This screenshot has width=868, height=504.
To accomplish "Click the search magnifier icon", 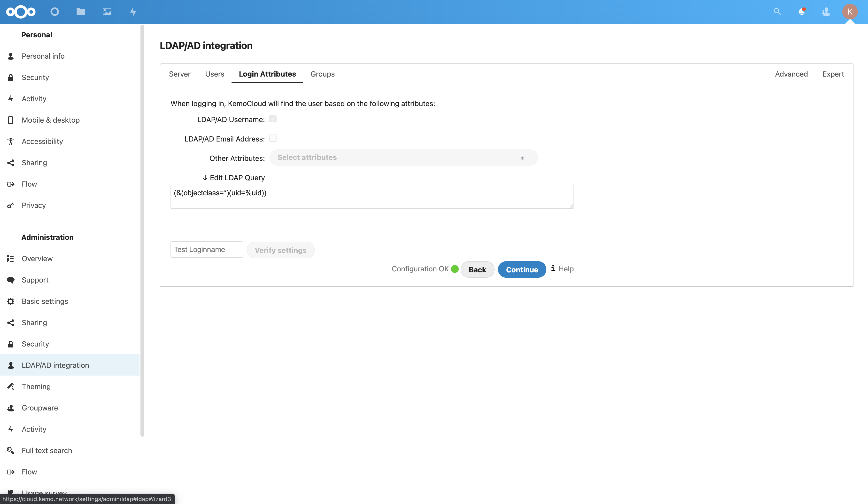I will click(x=777, y=12).
